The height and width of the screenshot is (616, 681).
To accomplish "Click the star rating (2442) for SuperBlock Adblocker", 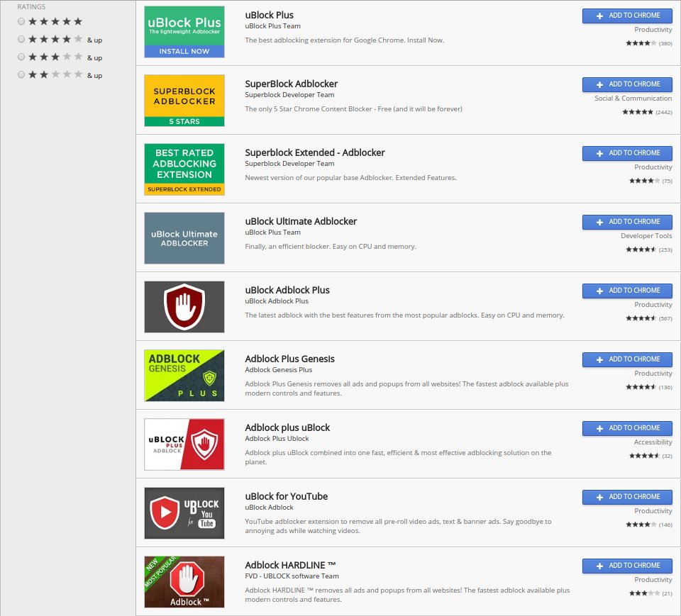I will (x=647, y=112).
